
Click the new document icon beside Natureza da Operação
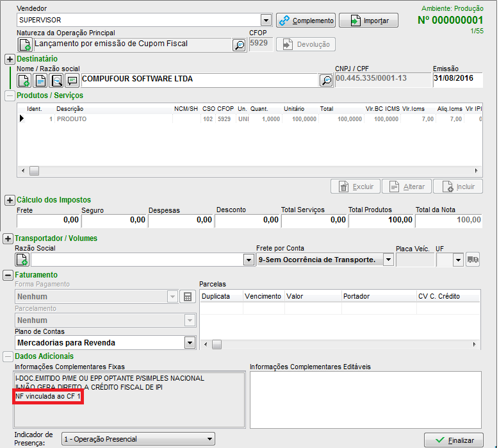[x=24, y=44]
